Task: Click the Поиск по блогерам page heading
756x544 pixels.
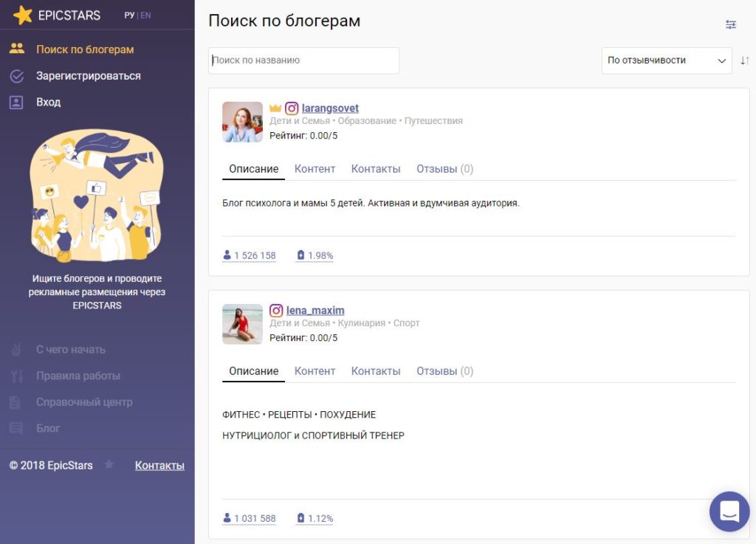Action: (x=284, y=21)
